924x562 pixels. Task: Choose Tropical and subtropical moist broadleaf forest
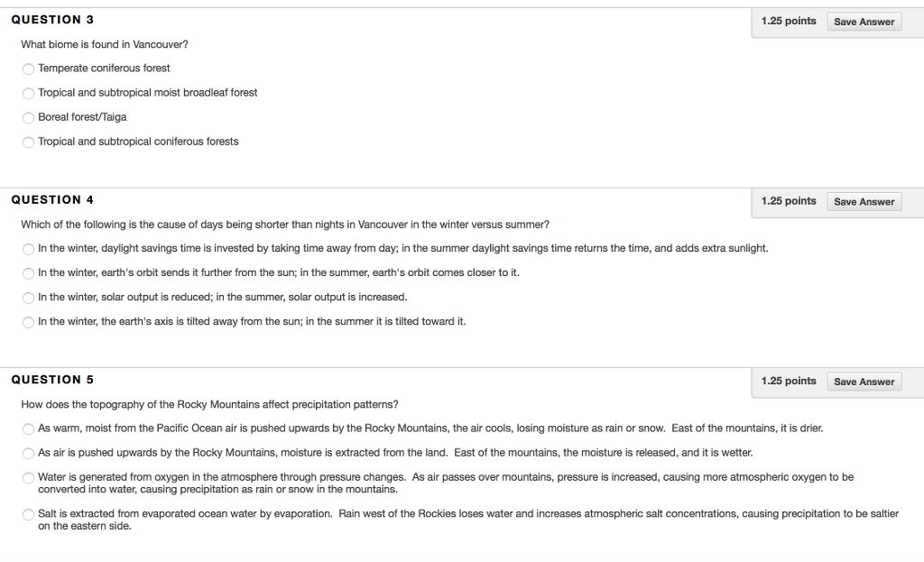pyautogui.click(x=29, y=93)
